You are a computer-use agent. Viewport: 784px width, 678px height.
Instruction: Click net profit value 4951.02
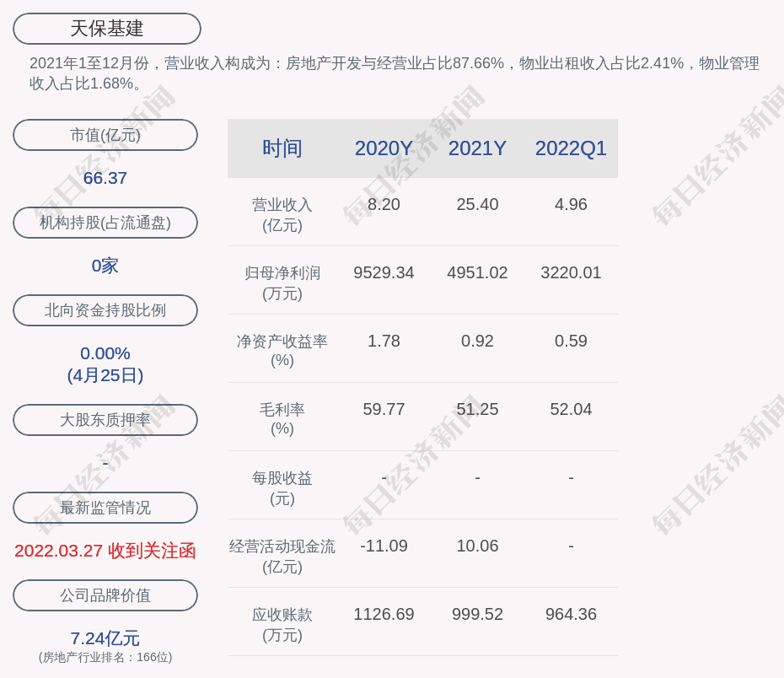click(477, 272)
